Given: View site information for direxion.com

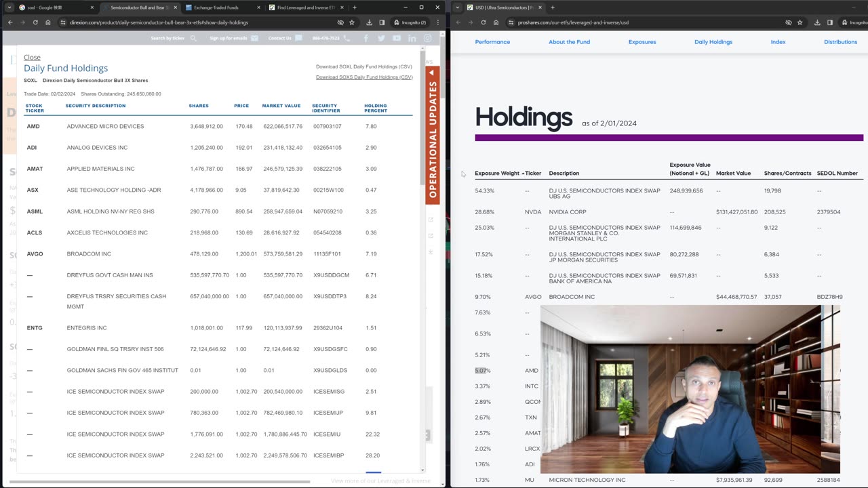Looking at the screenshot, I should coord(63,22).
